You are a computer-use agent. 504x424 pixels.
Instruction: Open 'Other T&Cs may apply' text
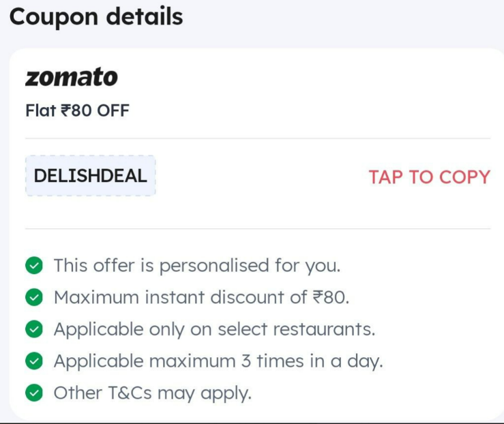pyautogui.click(x=152, y=393)
